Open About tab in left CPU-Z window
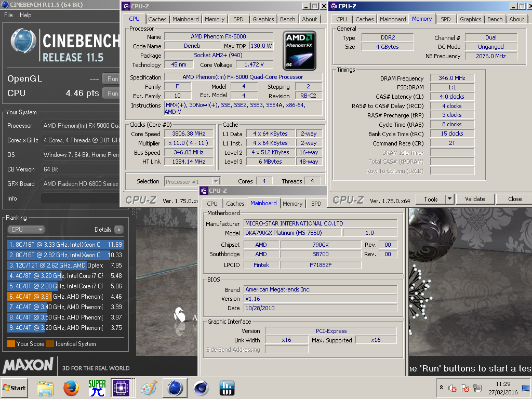The width and height of the screenshot is (532, 399). pos(310,19)
